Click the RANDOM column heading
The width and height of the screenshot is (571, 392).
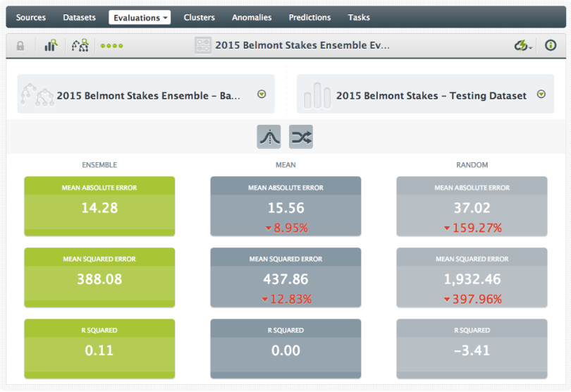tap(472, 165)
